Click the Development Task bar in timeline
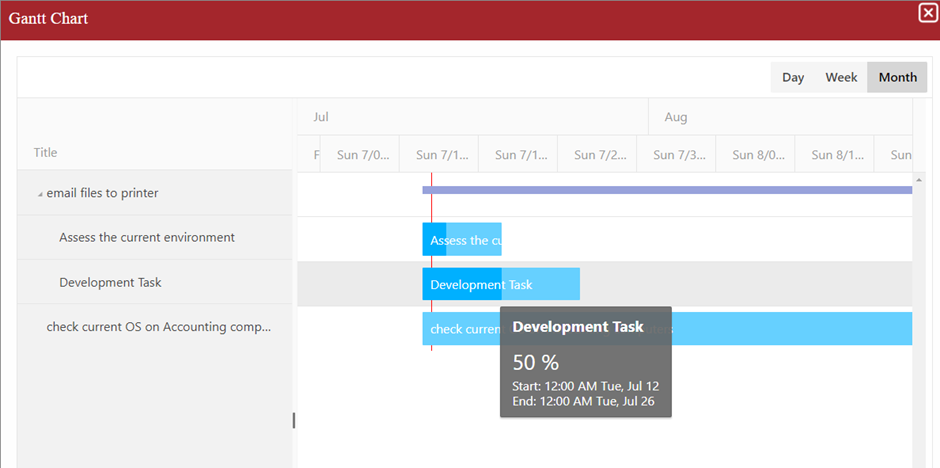This screenshot has width=940, height=468. (500, 284)
